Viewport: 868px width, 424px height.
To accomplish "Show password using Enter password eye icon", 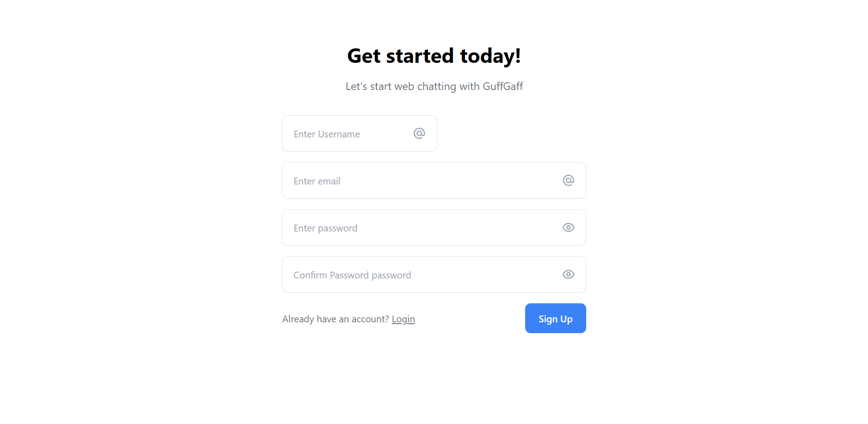I will [x=569, y=227].
